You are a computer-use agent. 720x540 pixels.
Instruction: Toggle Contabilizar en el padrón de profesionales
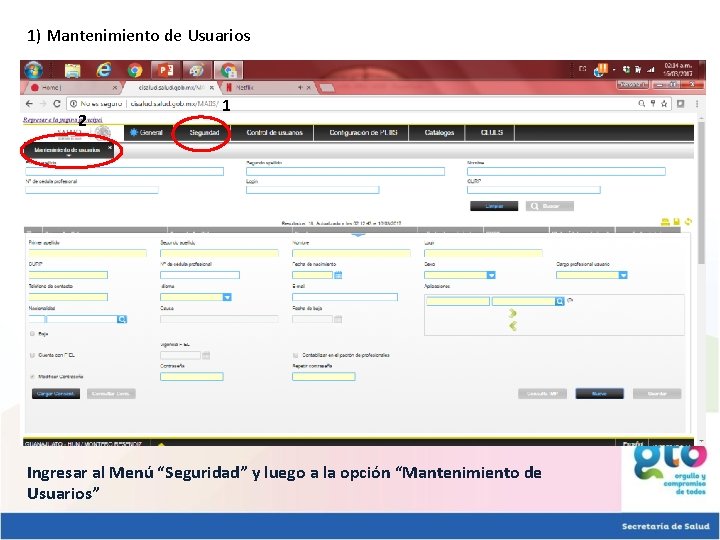coord(296,355)
